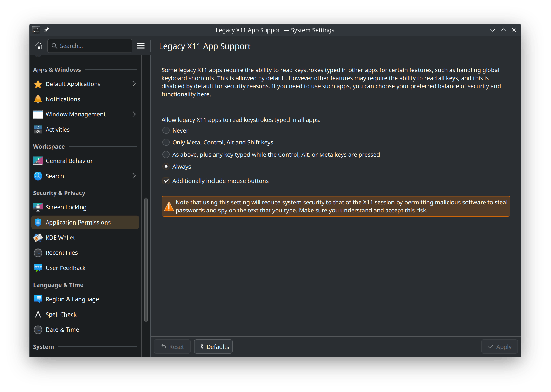This screenshot has width=551, height=392.
Task: Click the Spell Check letter icon
Action: [x=38, y=314]
